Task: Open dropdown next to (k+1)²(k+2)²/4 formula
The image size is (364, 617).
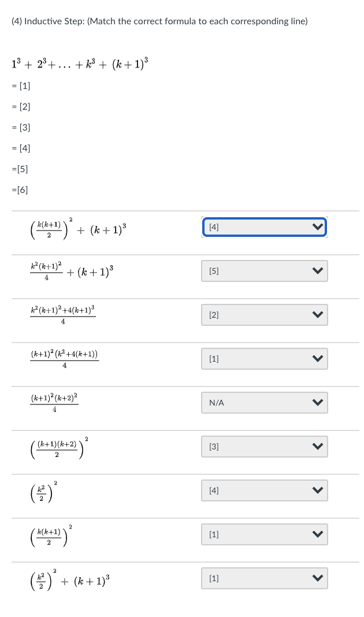Action: (x=264, y=402)
